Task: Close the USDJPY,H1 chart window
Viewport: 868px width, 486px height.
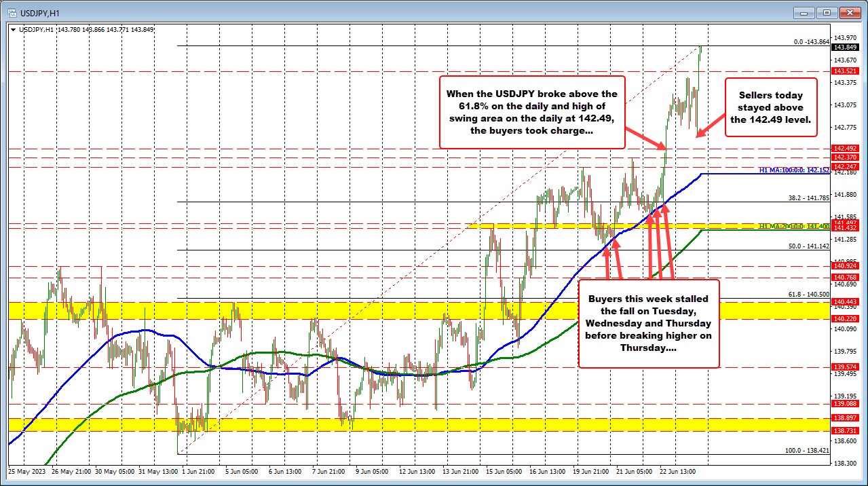Action: click(x=849, y=12)
